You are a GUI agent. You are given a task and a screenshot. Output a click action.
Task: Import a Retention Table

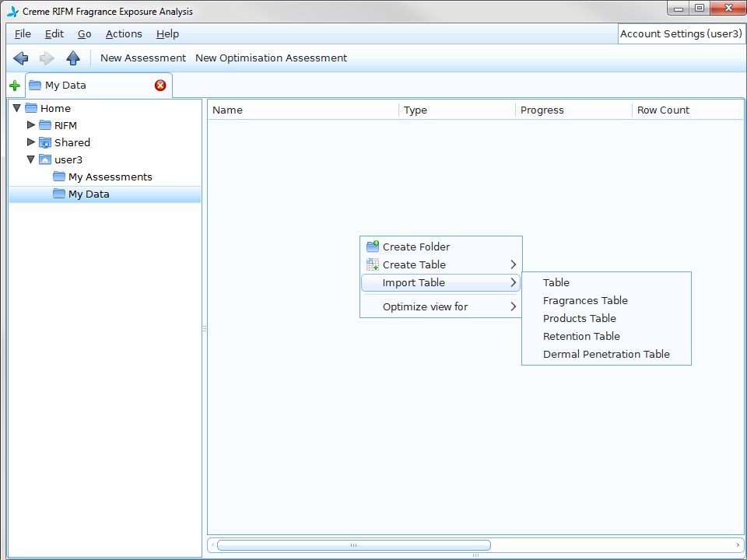tap(606, 336)
